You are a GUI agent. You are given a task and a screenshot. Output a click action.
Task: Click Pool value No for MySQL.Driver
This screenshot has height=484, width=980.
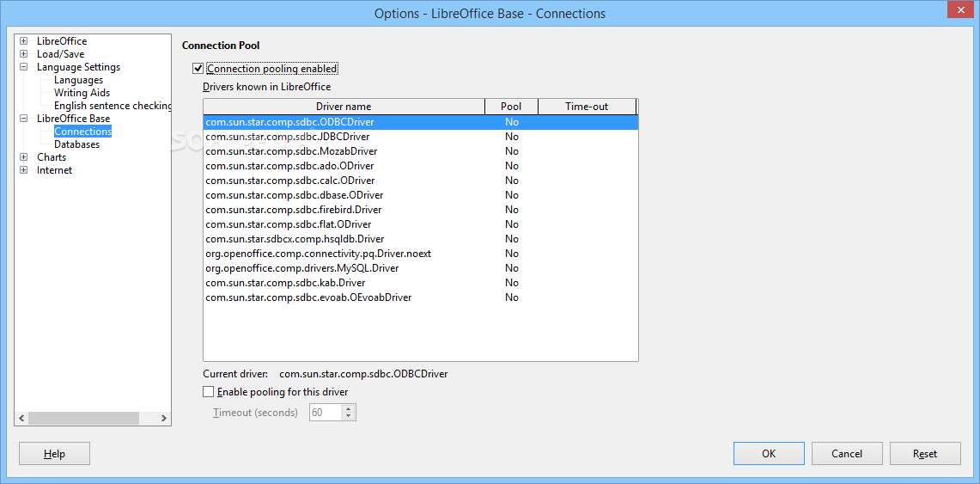[512, 267]
